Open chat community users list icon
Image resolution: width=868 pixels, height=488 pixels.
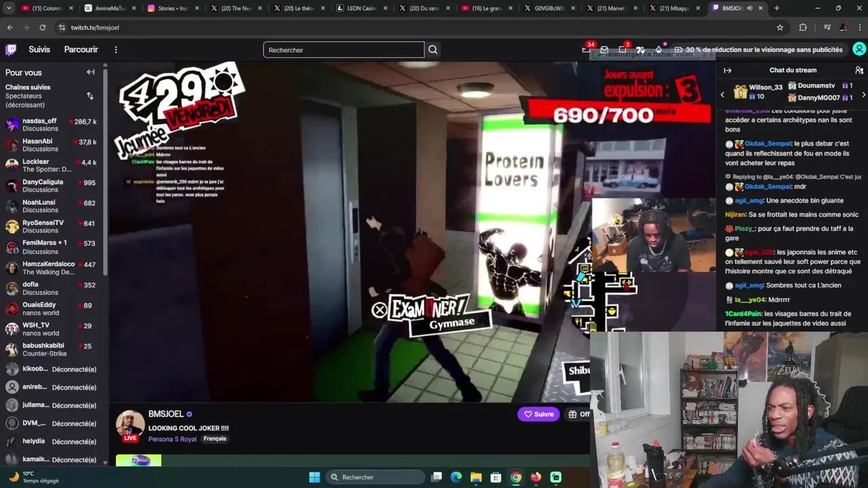pyautogui.click(x=859, y=70)
